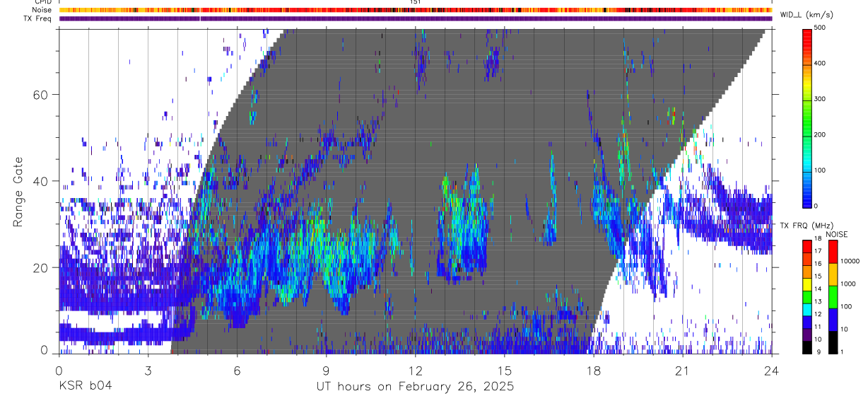This screenshot has height=401, width=868.
Task: Click the "15" UT hour tick on the x-axis
Action: [x=505, y=371]
